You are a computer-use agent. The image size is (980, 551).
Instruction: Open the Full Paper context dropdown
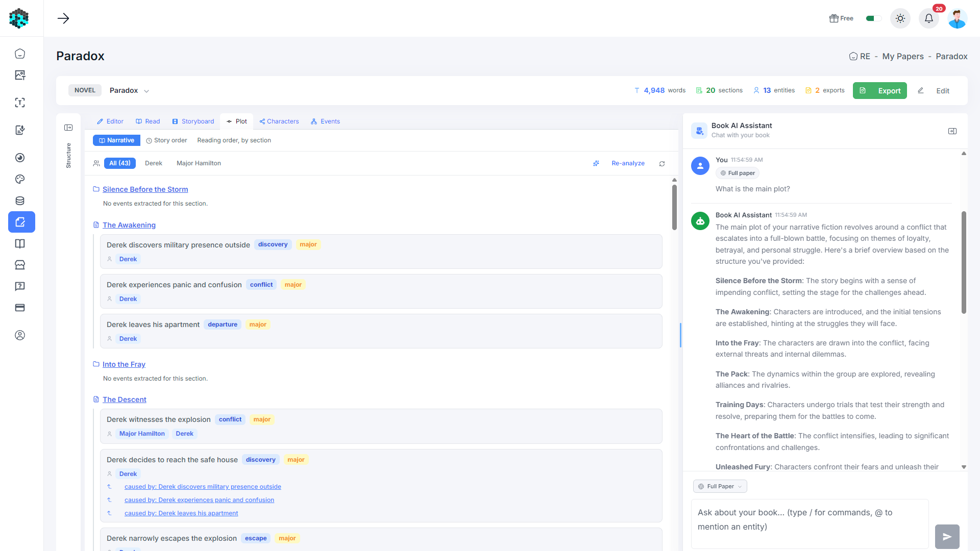point(720,486)
